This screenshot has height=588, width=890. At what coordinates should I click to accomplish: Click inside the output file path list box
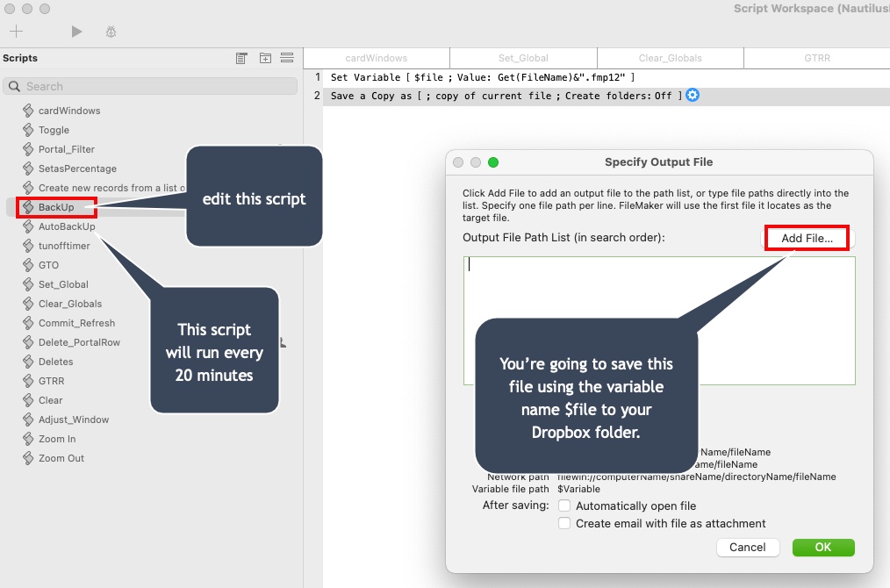(659, 320)
